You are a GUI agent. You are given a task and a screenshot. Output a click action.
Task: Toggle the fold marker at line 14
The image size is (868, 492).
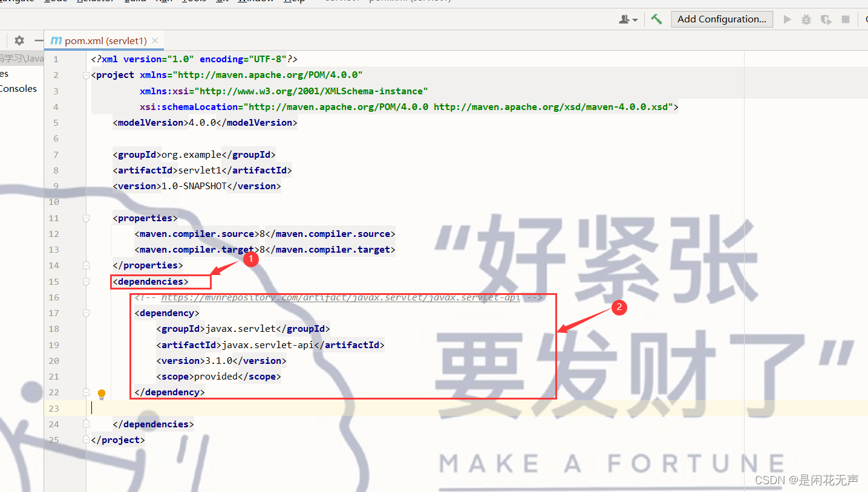click(x=86, y=265)
